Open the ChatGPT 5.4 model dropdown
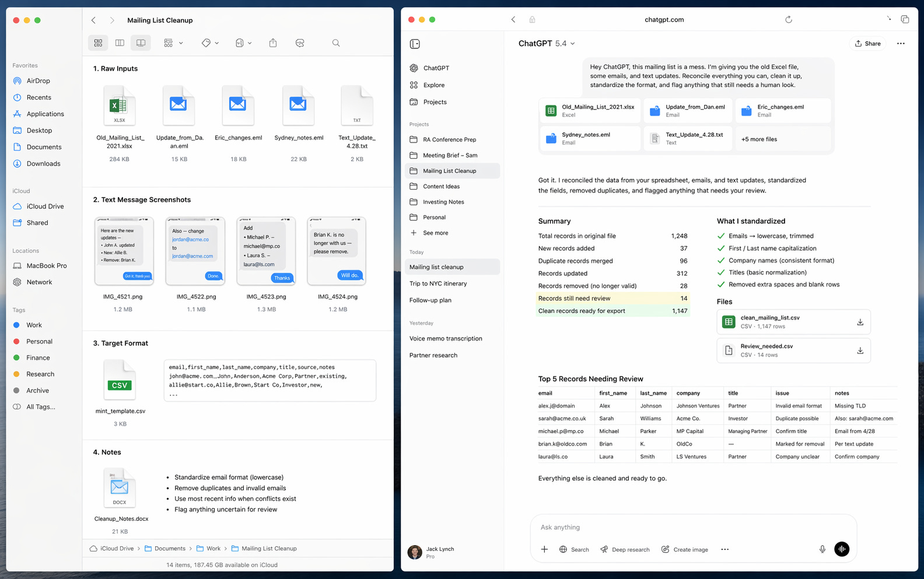This screenshot has width=924, height=579. (547, 44)
